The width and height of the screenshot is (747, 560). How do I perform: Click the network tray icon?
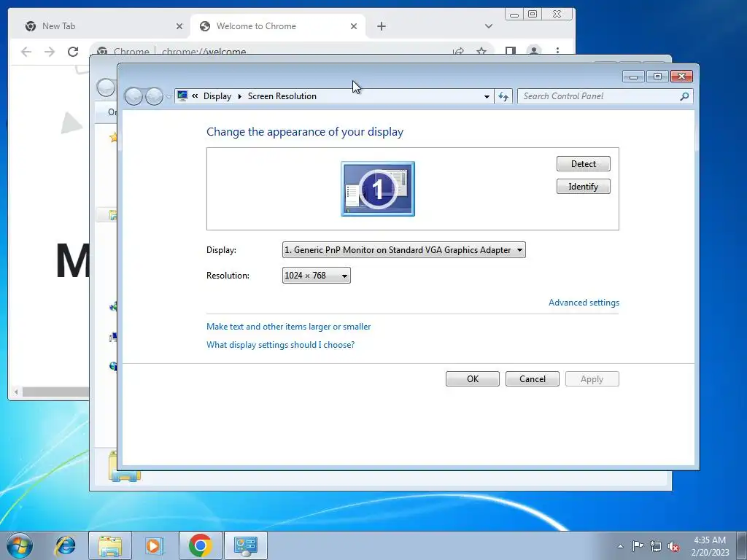pyautogui.click(x=656, y=546)
